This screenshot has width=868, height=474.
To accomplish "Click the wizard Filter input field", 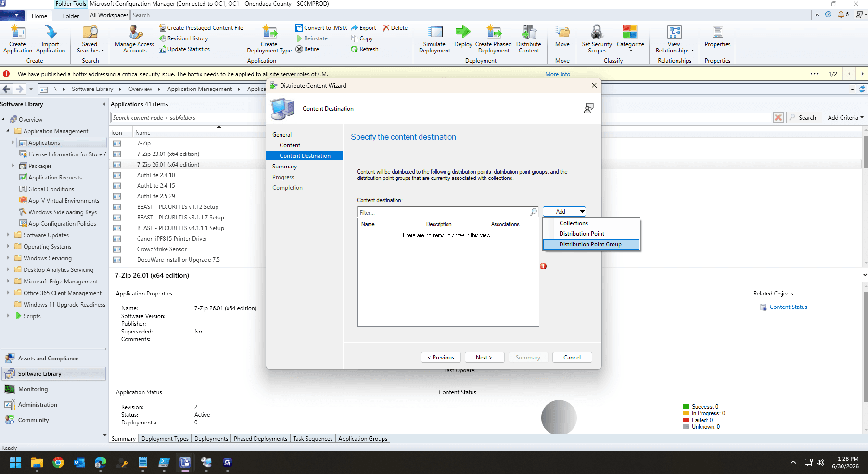I will pyautogui.click(x=443, y=212).
